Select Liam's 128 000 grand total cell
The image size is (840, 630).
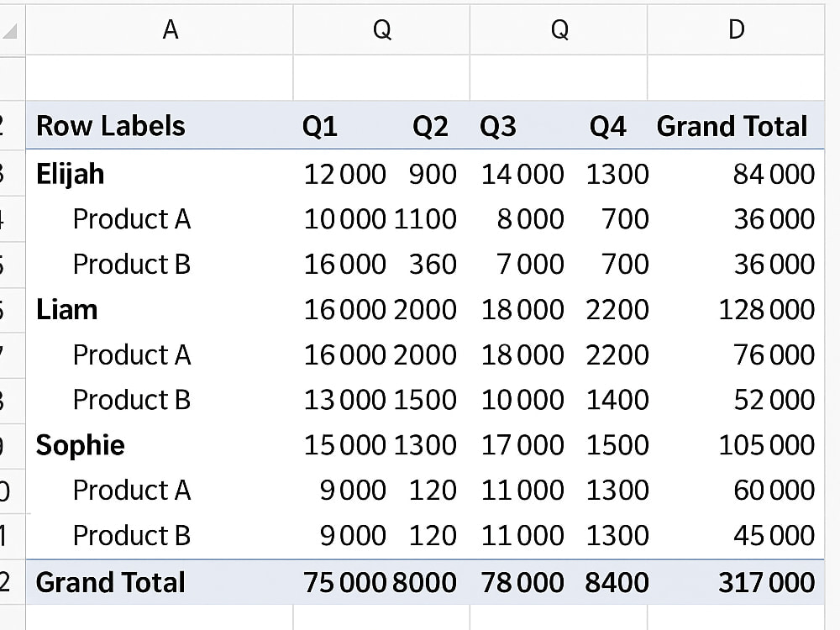(x=767, y=310)
